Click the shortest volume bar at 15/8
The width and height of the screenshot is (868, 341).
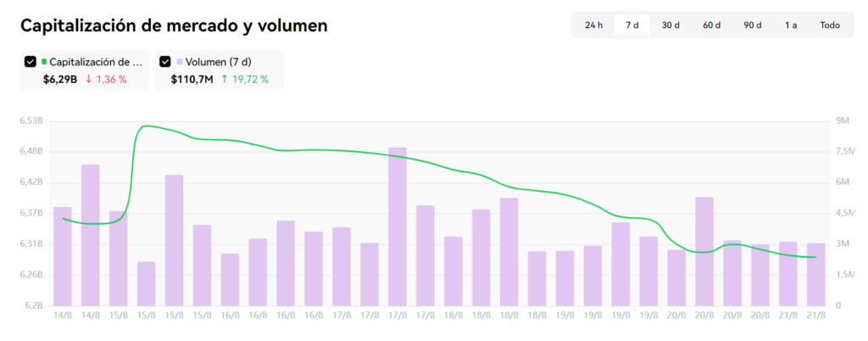click(146, 283)
